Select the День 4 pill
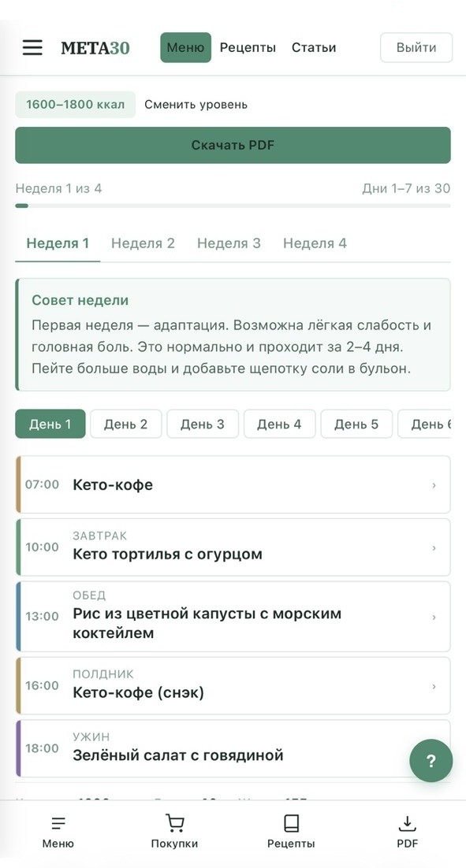This screenshot has height=868, width=466. tap(279, 424)
